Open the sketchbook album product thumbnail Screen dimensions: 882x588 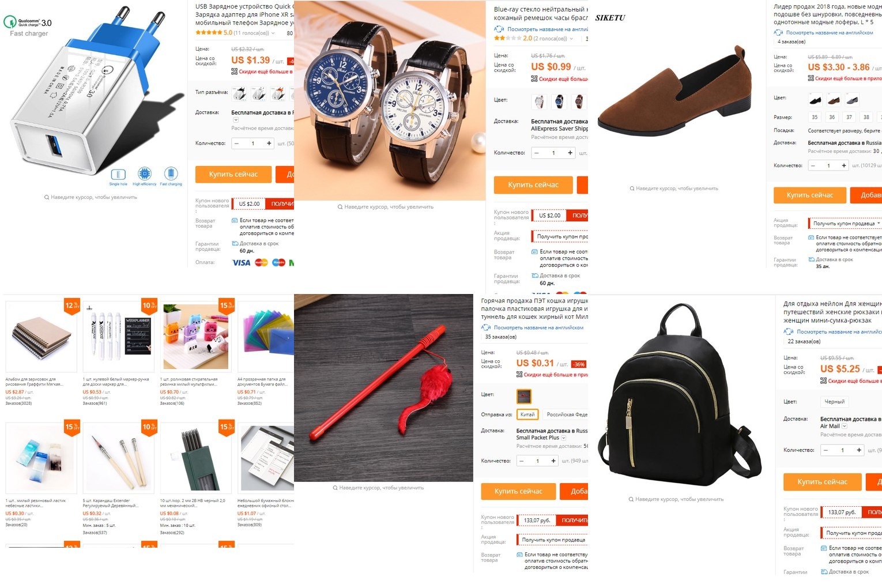(41, 337)
